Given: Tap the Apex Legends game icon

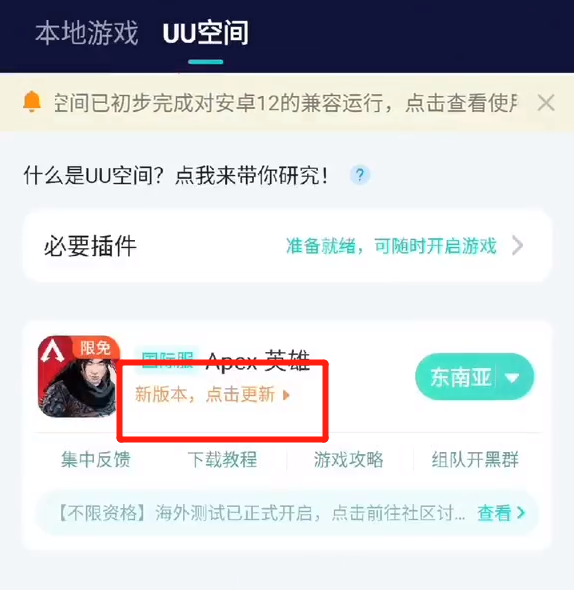Looking at the screenshot, I should [79, 376].
